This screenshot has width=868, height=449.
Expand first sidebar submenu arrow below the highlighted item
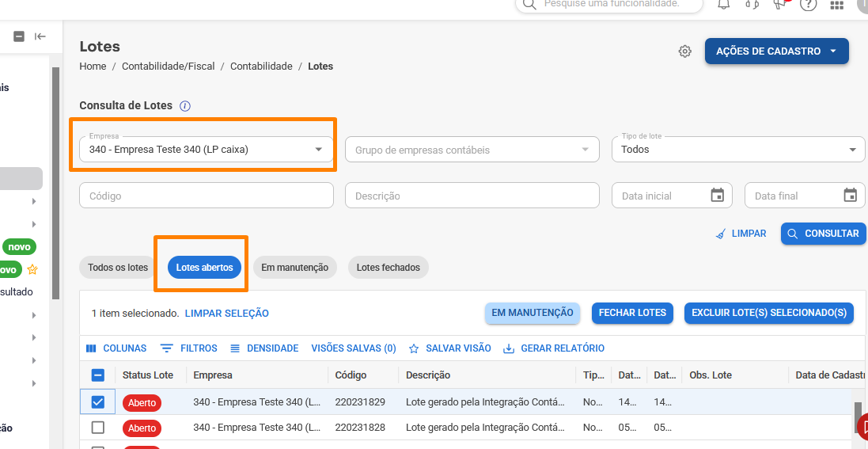click(x=34, y=201)
